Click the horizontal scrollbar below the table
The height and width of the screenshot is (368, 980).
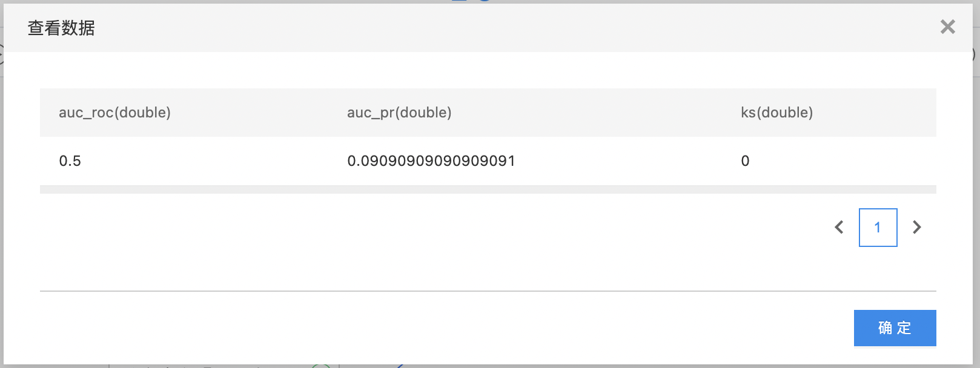click(x=488, y=189)
